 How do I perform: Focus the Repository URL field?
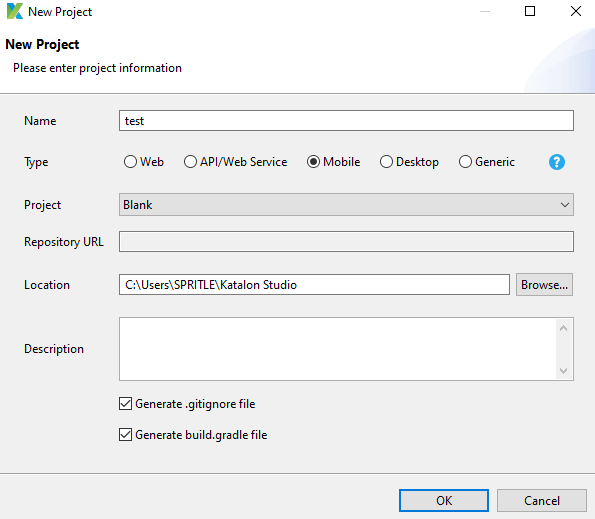(346, 241)
